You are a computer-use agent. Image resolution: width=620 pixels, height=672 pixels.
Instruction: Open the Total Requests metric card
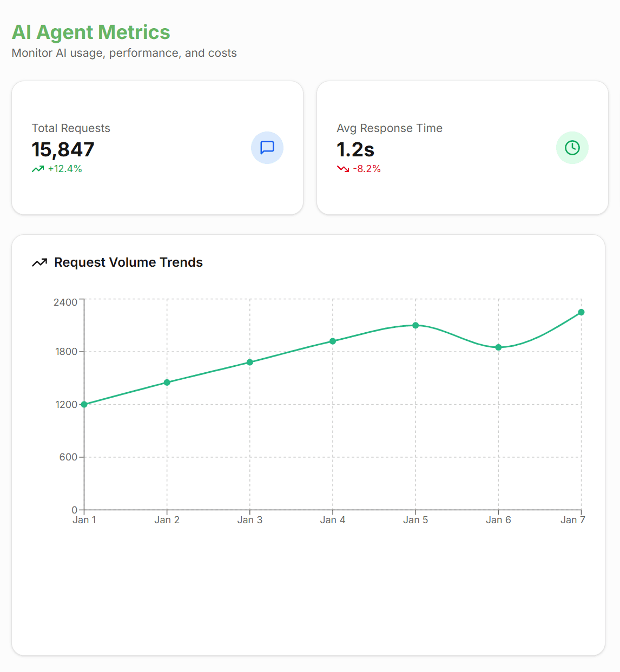tap(157, 147)
